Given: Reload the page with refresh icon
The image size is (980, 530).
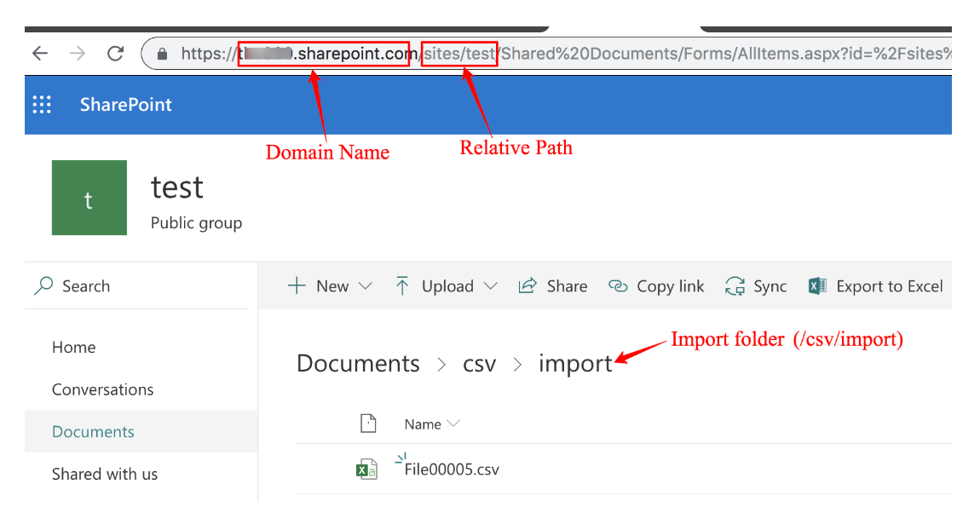Looking at the screenshot, I should click(116, 54).
